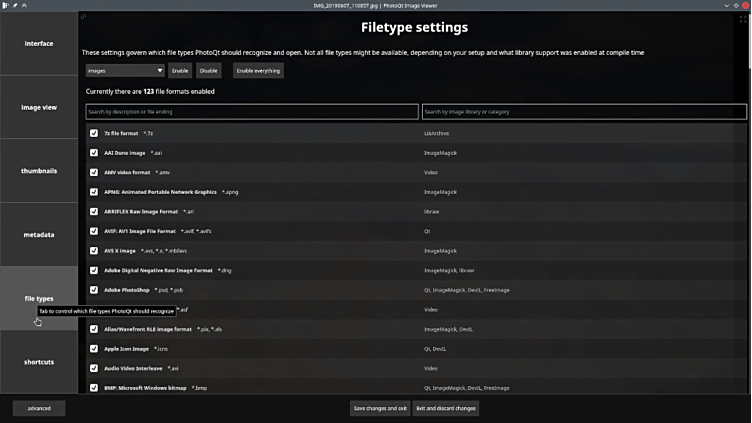Viewport: 752px width, 423px height.
Task: Open the window menu icon in title bar
Action: (x=5, y=5)
